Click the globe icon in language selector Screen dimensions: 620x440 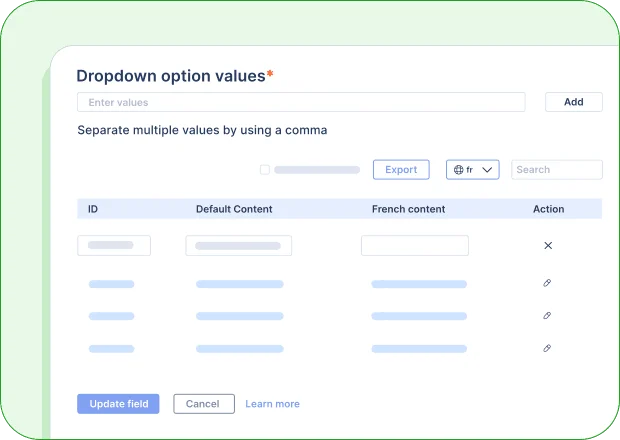point(459,170)
